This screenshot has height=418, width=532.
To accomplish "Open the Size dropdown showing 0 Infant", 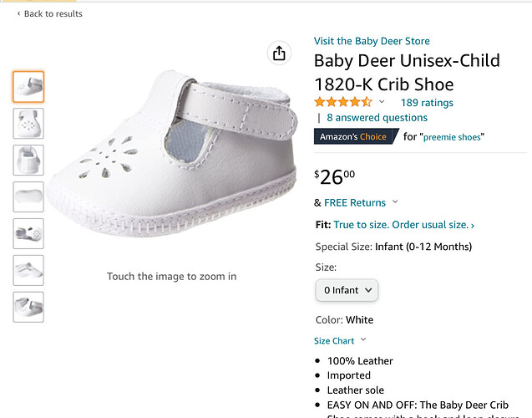I will [x=347, y=290].
